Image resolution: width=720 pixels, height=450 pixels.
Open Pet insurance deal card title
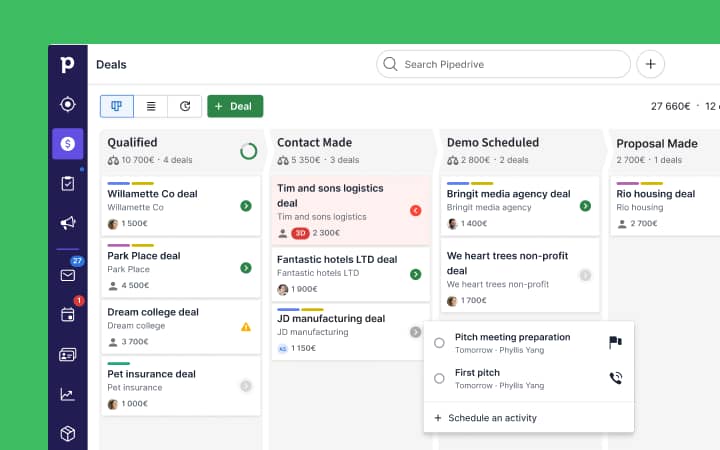click(x=152, y=374)
